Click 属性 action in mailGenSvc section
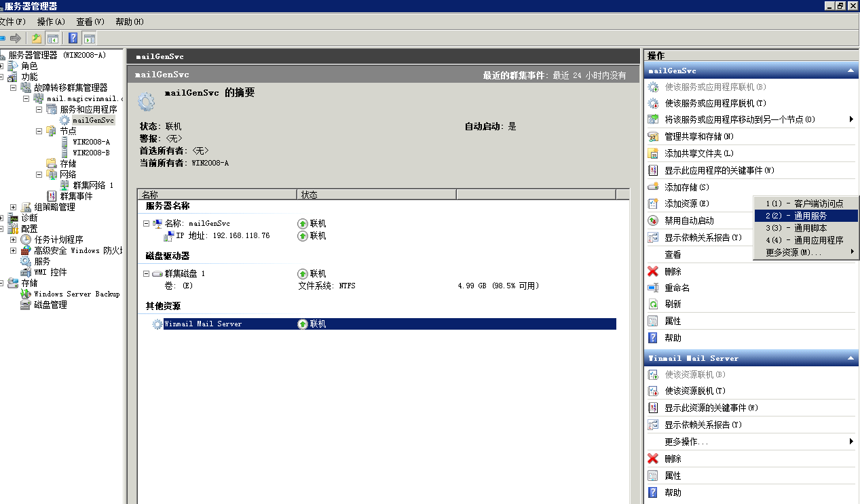The height and width of the screenshot is (504, 860). pyautogui.click(x=673, y=321)
